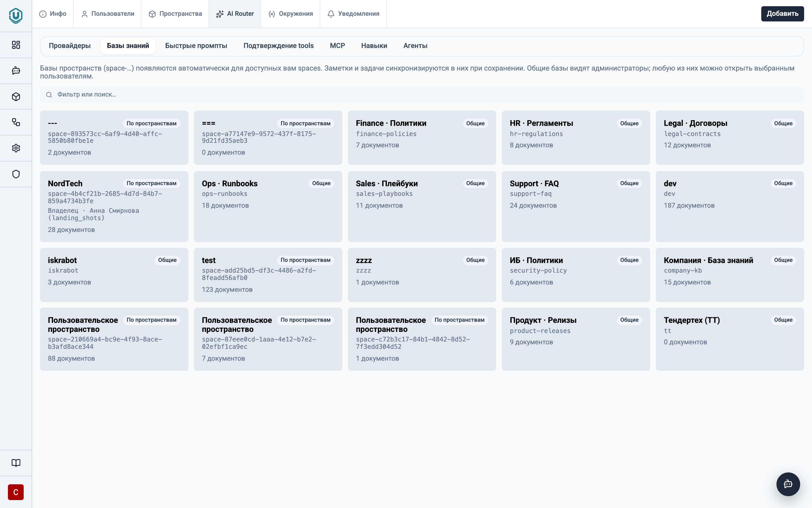This screenshot has width=812, height=508.
Task: Click the "company-kb" slug text
Action: click(683, 270)
